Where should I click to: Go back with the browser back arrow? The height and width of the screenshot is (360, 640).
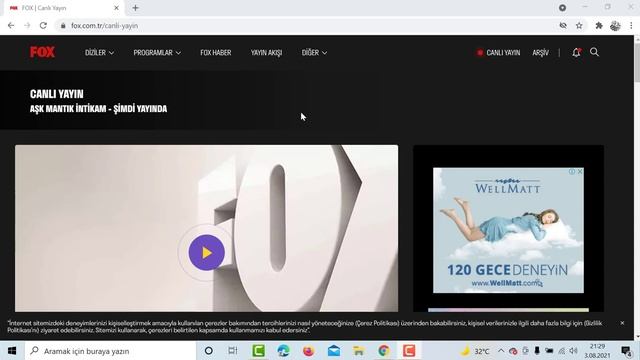(x=11, y=25)
